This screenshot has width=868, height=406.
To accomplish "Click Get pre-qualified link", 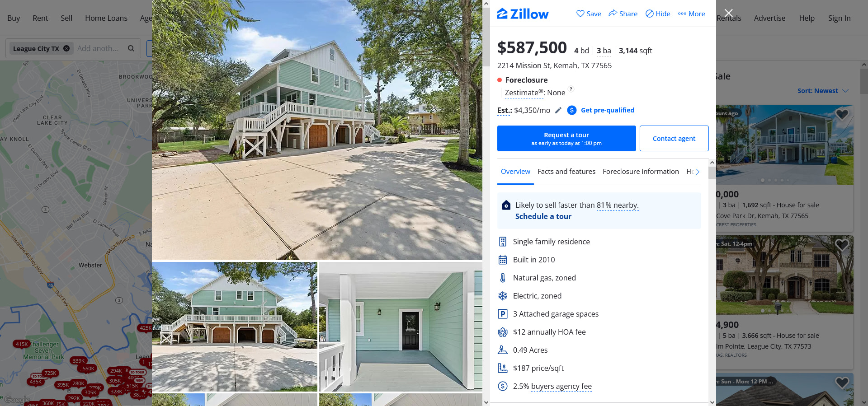I will 608,110.
